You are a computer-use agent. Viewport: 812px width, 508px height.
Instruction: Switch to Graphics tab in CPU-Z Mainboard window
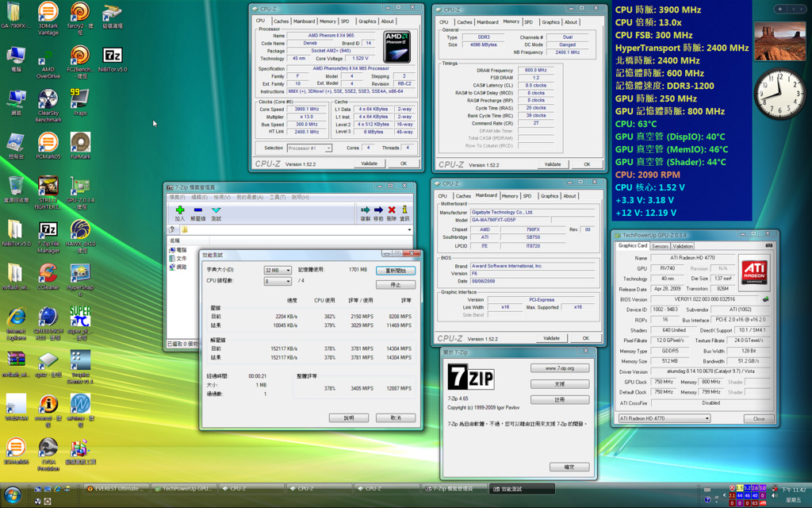point(550,196)
